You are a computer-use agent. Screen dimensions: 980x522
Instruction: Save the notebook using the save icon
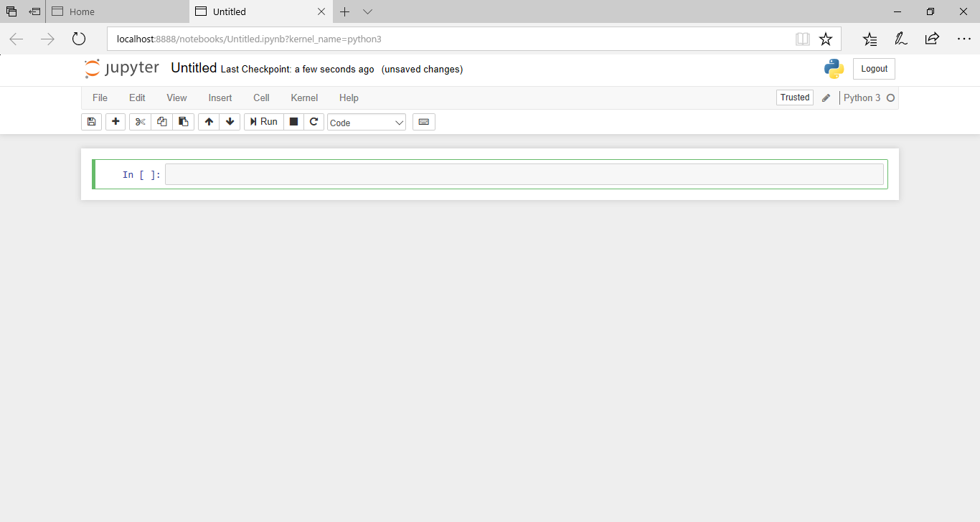pos(91,121)
